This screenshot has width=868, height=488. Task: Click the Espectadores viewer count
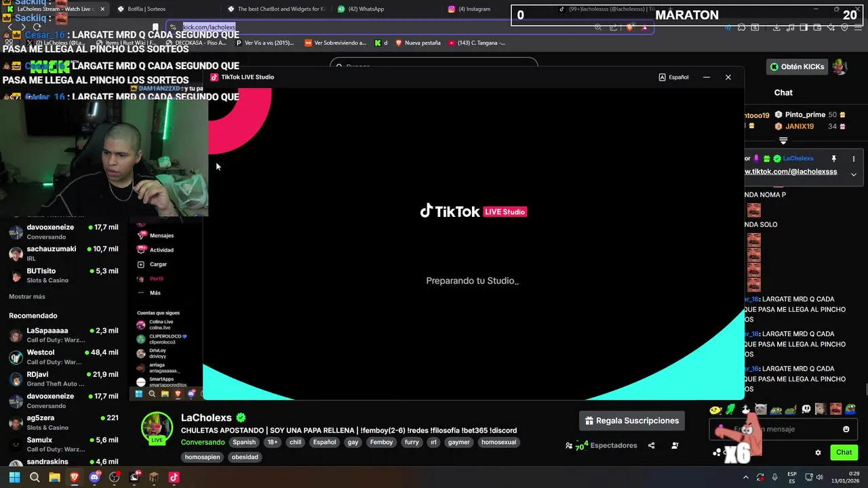601,445
